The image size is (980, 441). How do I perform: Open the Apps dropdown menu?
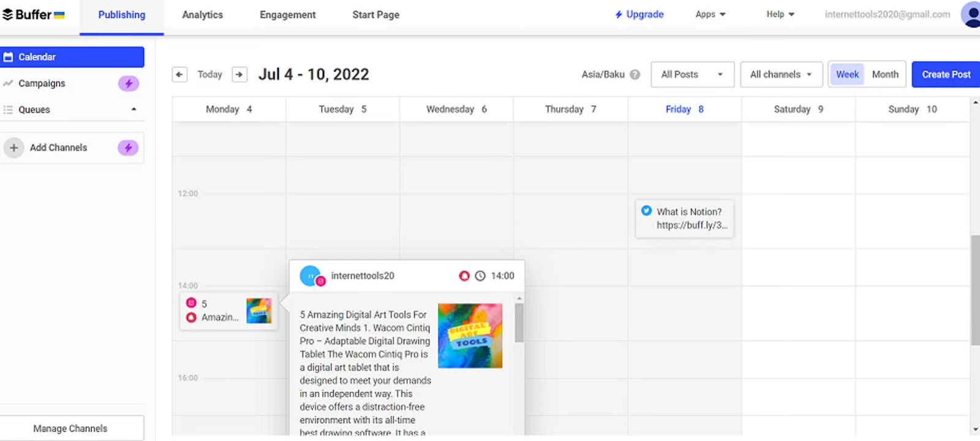pos(710,14)
